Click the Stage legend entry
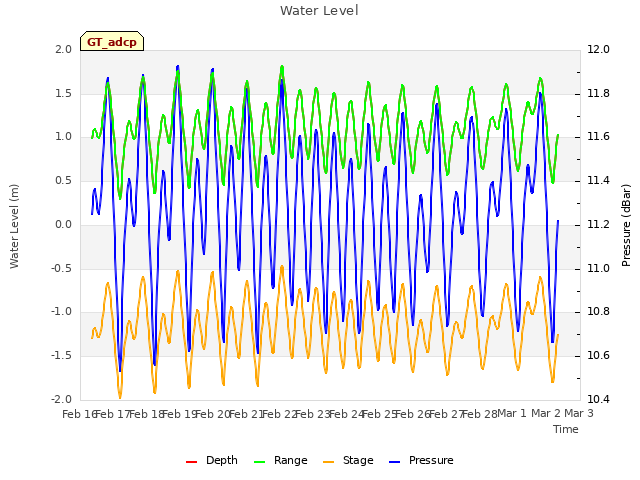The width and height of the screenshot is (640, 480). (348, 460)
